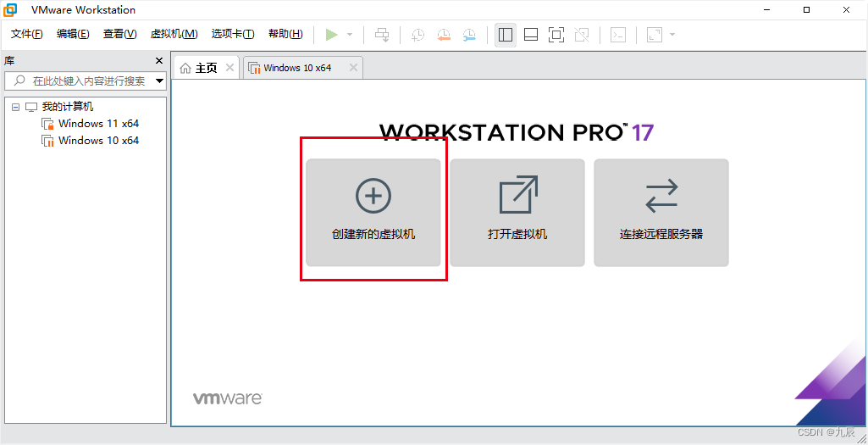Click the revert to snapshot icon
Viewport: 868px width, 445px height.
point(444,35)
